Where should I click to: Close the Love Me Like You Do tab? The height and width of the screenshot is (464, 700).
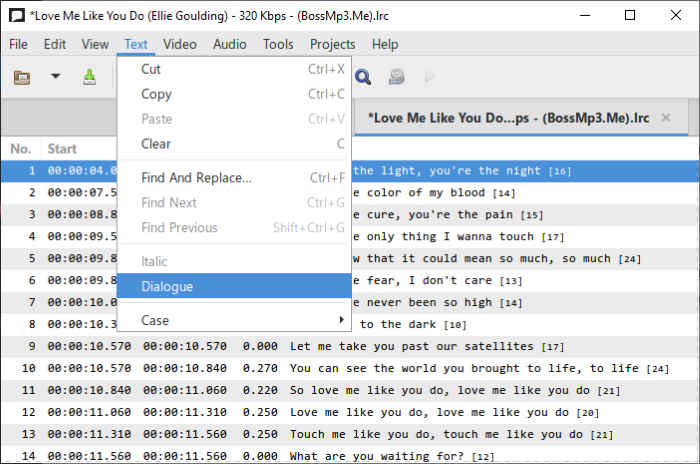[x=666, y=118]
